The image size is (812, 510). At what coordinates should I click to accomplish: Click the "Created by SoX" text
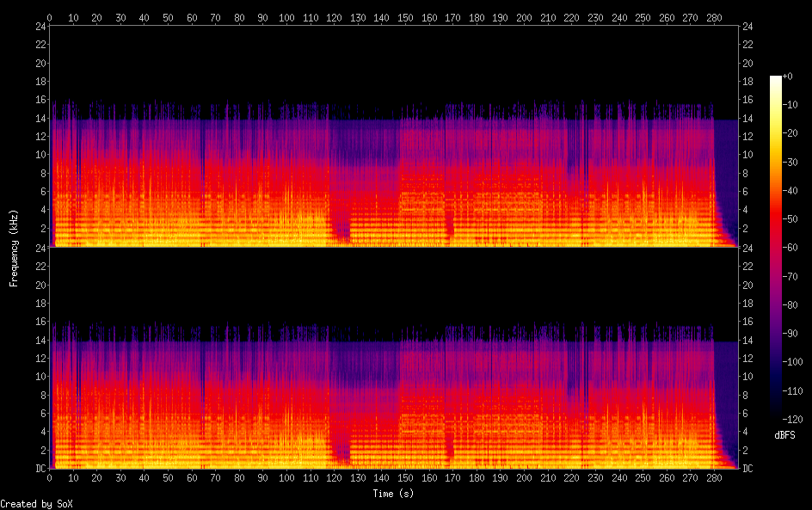point(36,504)
